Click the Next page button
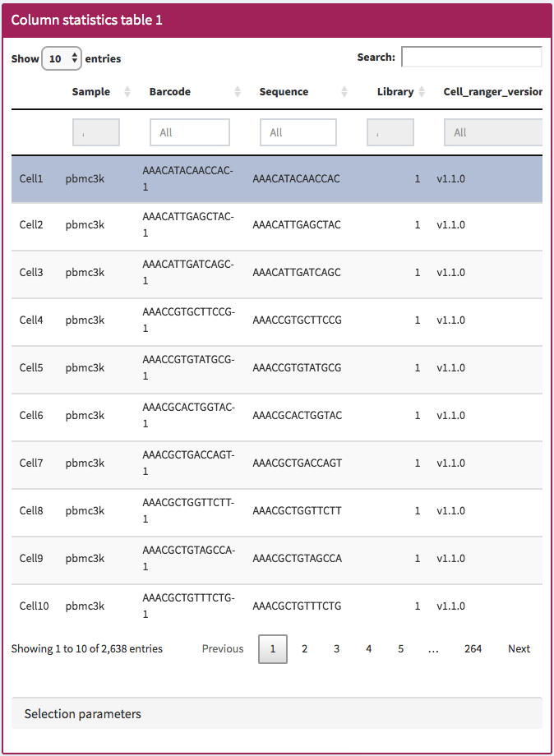 point(519,648)
